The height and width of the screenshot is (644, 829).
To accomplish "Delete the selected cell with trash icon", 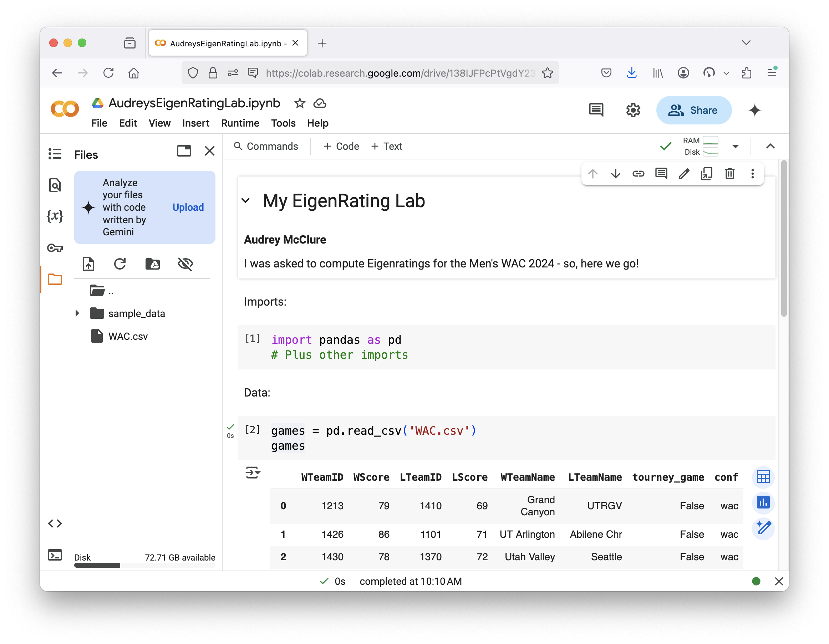I will coord(729,174).
